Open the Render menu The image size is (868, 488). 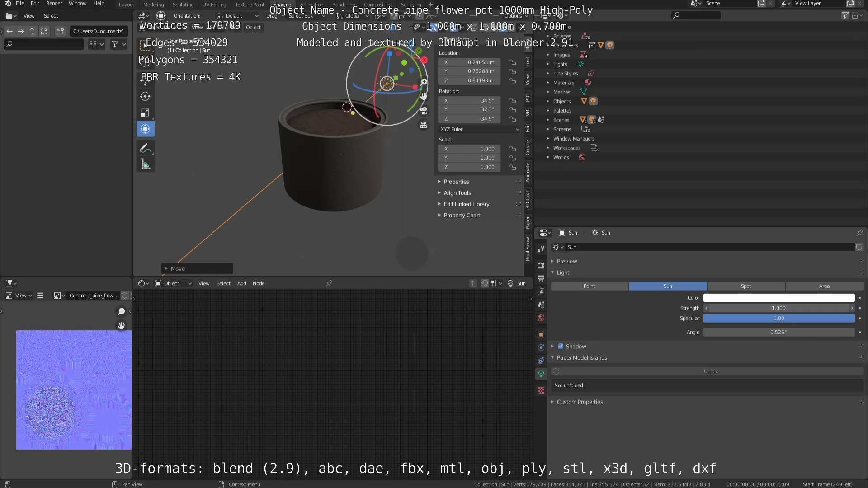(54, 3)
